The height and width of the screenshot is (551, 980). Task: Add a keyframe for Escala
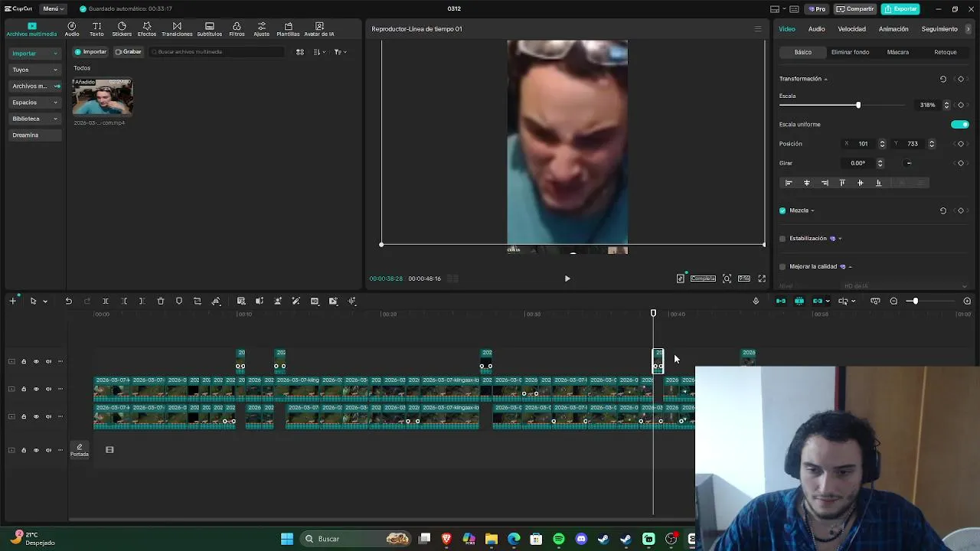(961, 105)
